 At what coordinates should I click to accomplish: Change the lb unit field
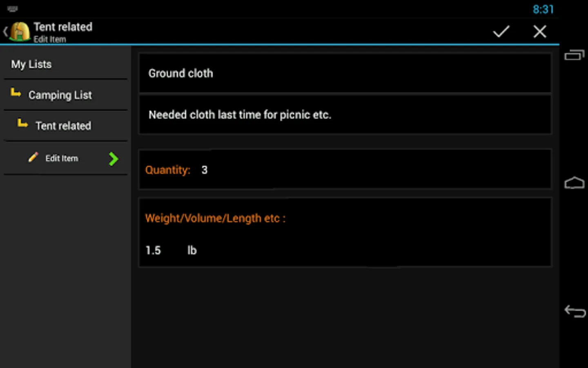(192, 250)
